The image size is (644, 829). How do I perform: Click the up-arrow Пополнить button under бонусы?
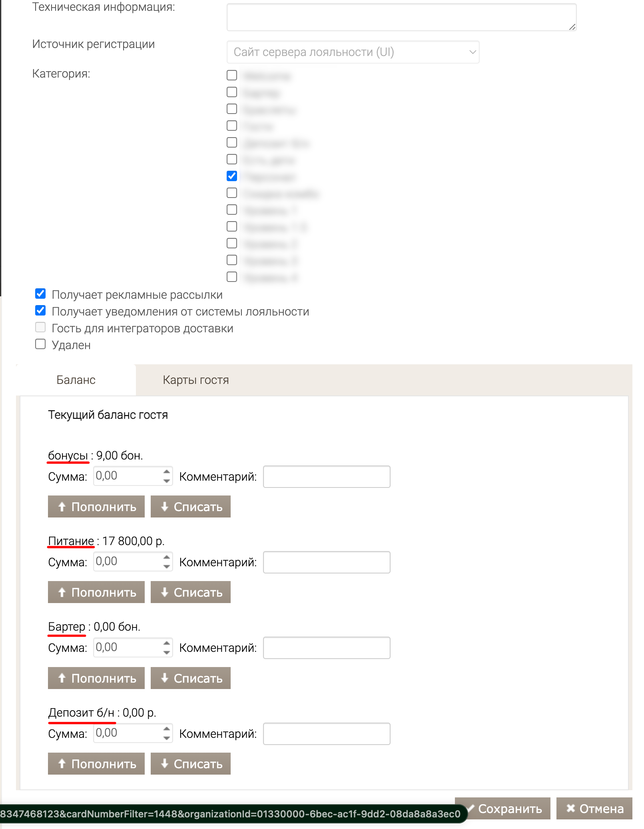click(x=96, y=506)
